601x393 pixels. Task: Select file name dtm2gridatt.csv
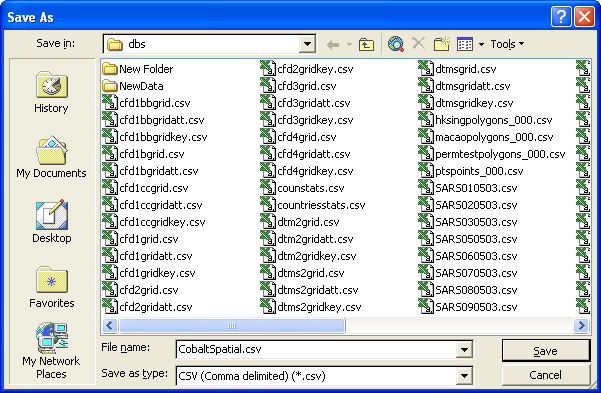point(315,239)
